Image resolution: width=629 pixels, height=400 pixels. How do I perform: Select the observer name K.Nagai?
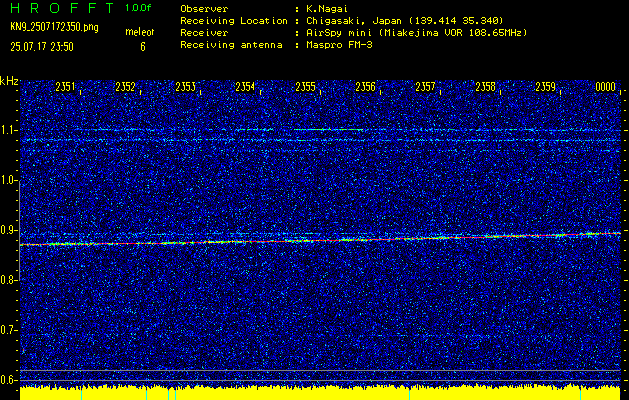point(327,9)
